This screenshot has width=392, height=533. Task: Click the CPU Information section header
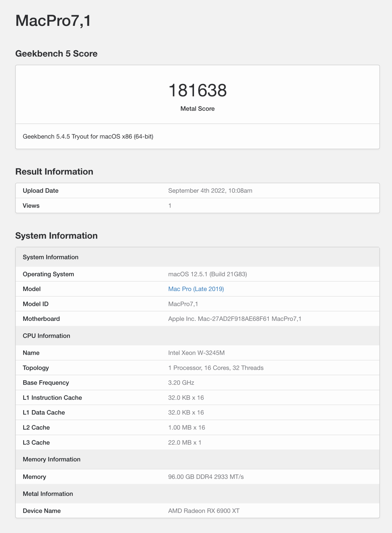197,336
